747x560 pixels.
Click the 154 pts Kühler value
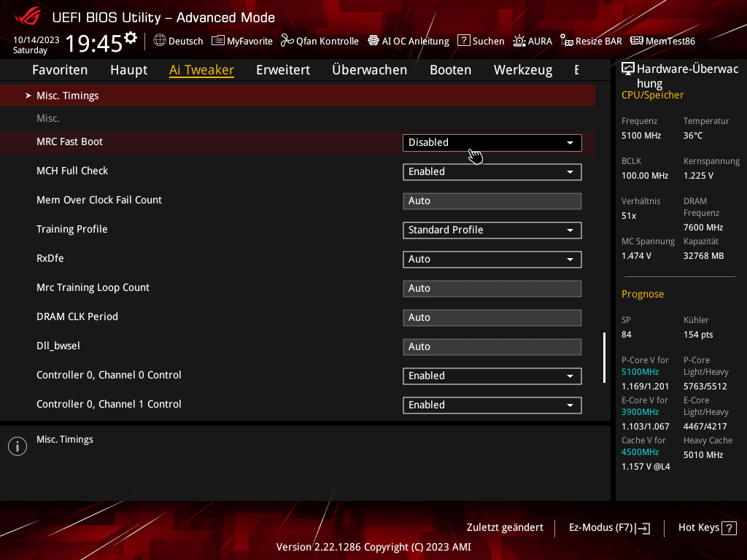(x=698, y=335)
